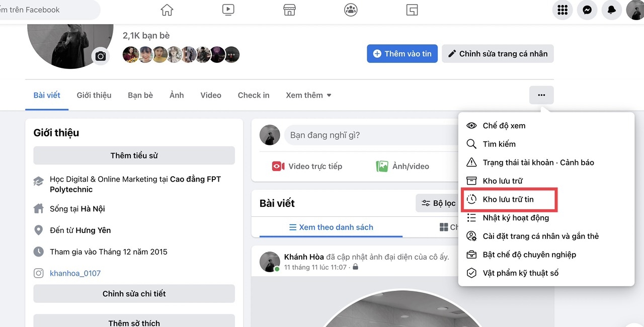The image size is (644, 327).
Task: Open account avatar in top-right corner
Action: pyautogui.click(x=635, y=10)
